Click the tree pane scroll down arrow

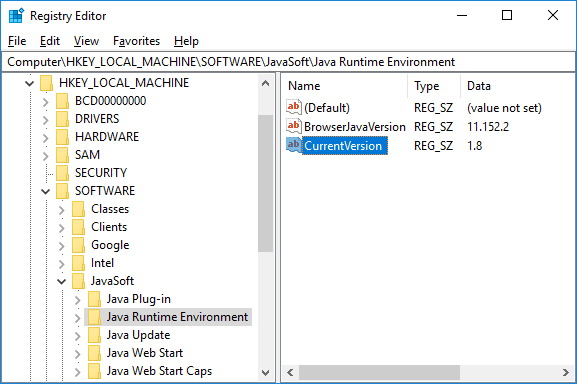pyautogui.click(x=265, y=373)
